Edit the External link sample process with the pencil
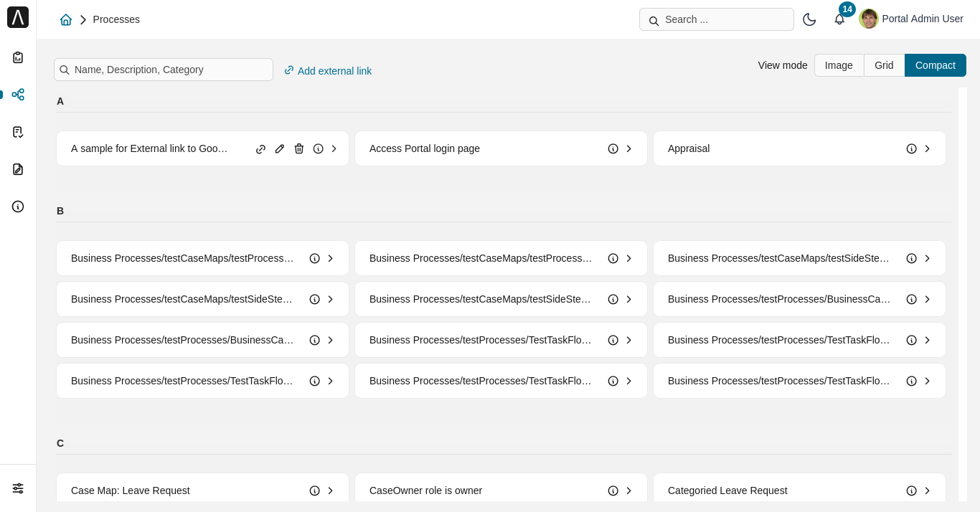The height and width of the screenshot is (512, 980). point(280,148)
